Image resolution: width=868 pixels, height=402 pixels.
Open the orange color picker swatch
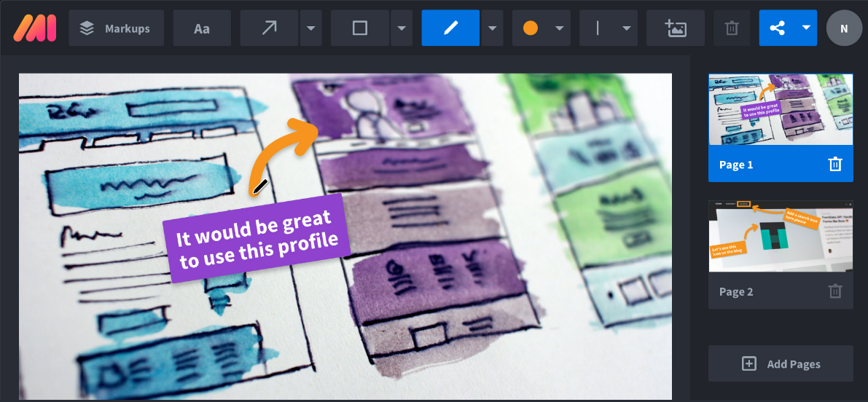click(541, 28)
